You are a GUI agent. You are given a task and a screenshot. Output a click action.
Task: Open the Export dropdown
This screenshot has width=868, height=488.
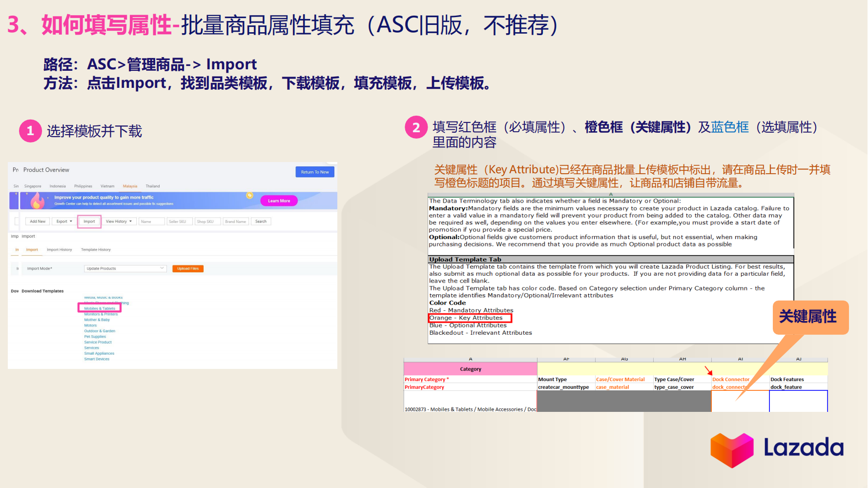(x=64, y=221)
